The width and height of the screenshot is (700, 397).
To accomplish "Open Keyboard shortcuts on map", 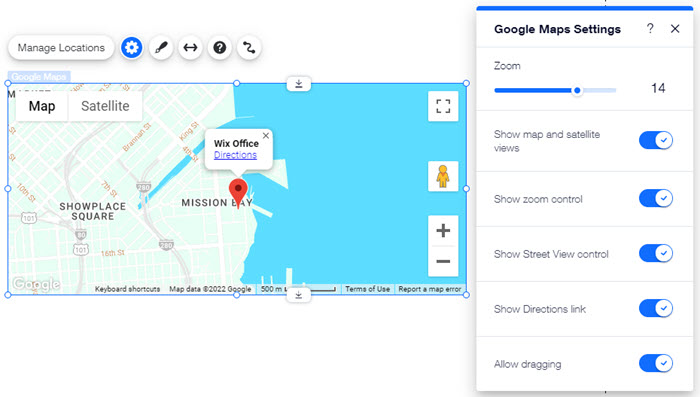I will 127,289.
